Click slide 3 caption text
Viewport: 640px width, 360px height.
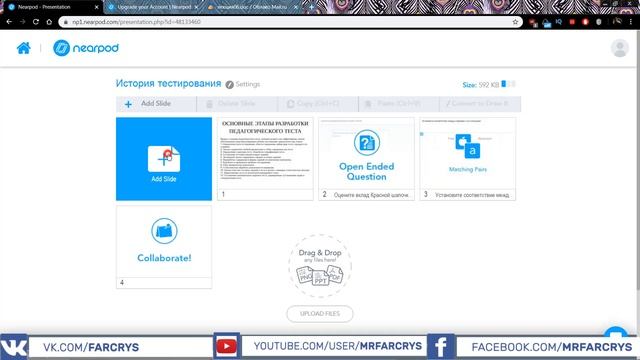click(472, 195)
